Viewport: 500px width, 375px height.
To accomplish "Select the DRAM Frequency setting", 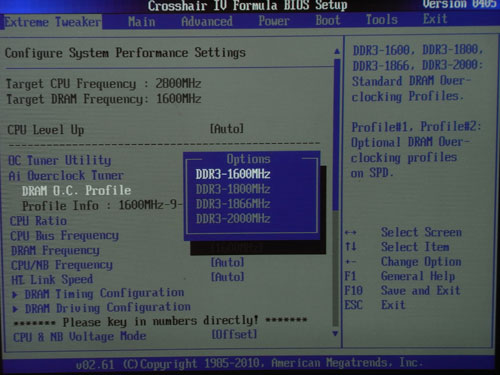I will [x=55, y=250].
